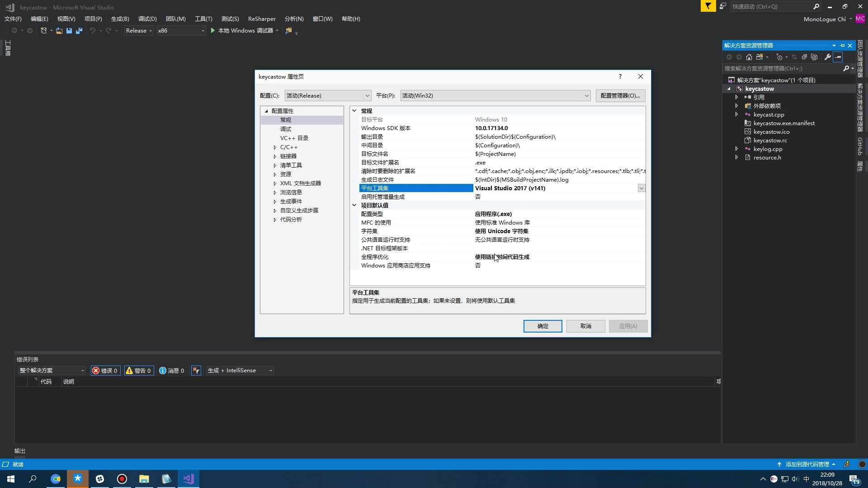The height and width of the screenshot is (488, 868).
Task: Click the Save All icon
Action: click(79, 31)
